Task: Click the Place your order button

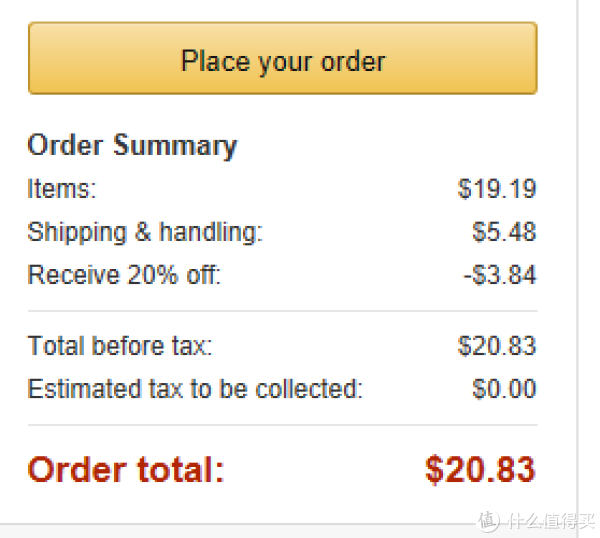Action: click(x=283, y=58)
